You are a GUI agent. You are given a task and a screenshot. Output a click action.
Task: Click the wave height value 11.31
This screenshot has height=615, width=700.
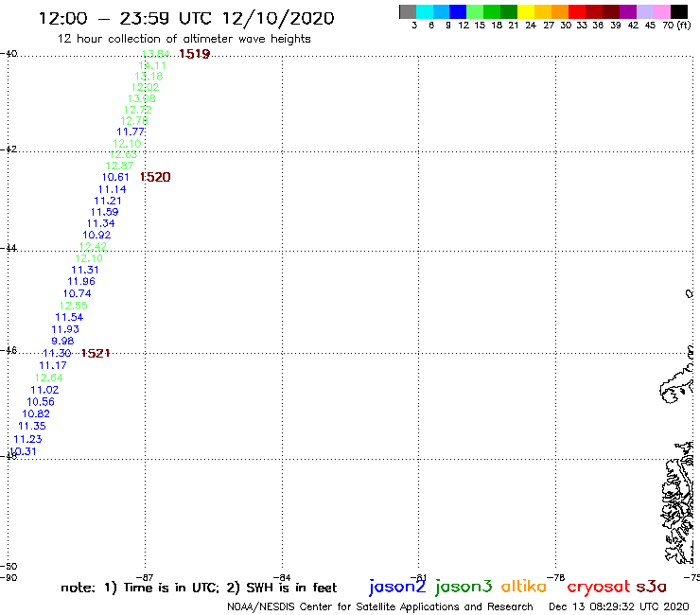click(85, 270)
